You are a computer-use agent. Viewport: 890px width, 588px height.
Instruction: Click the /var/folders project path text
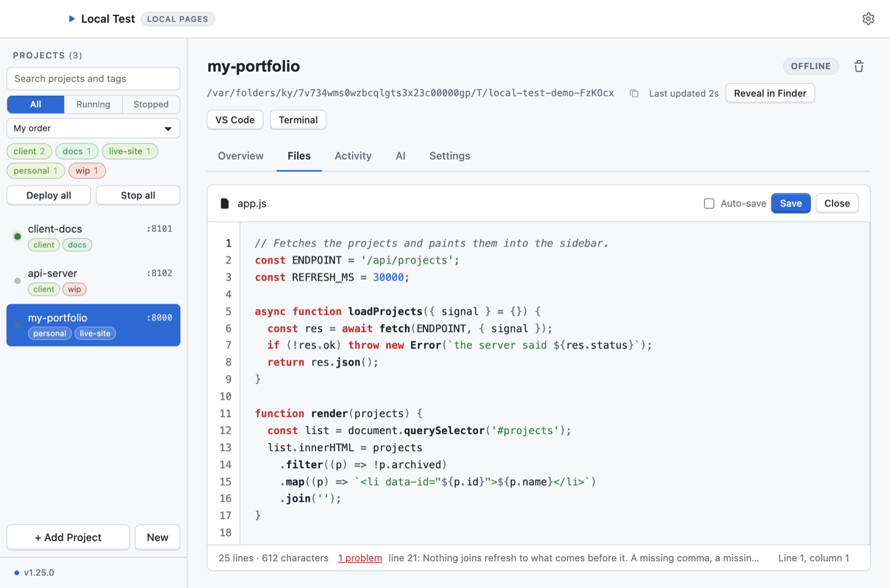click(x=411, y=93)
